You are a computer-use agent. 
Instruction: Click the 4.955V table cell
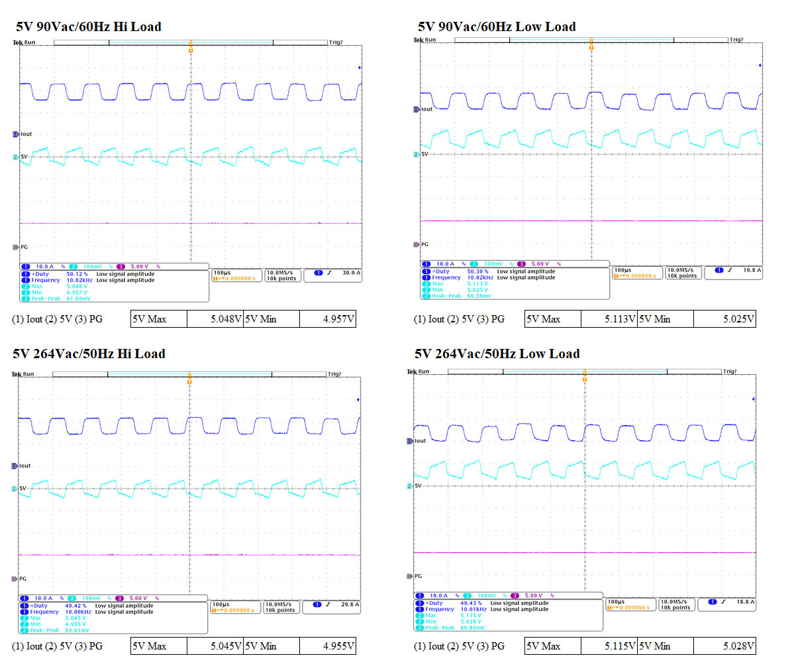pyautogui.click(x=328, y=646)
